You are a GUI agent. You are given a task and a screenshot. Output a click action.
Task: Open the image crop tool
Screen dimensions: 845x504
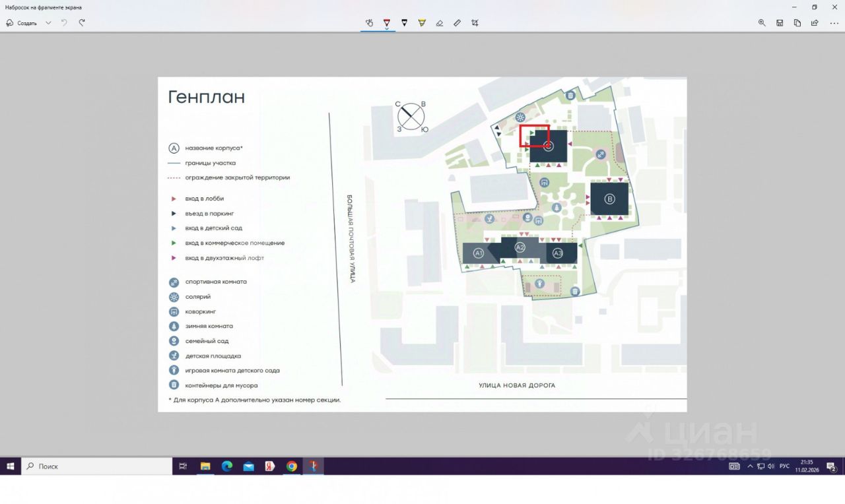click(x=475, y=22)
